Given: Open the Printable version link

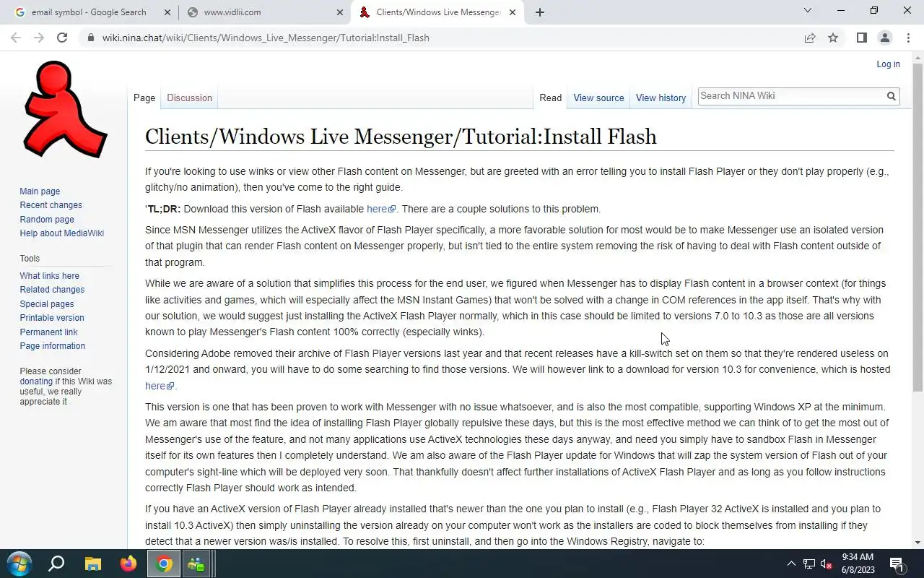Looking at the screenshot, I should [x=51, y=318].
